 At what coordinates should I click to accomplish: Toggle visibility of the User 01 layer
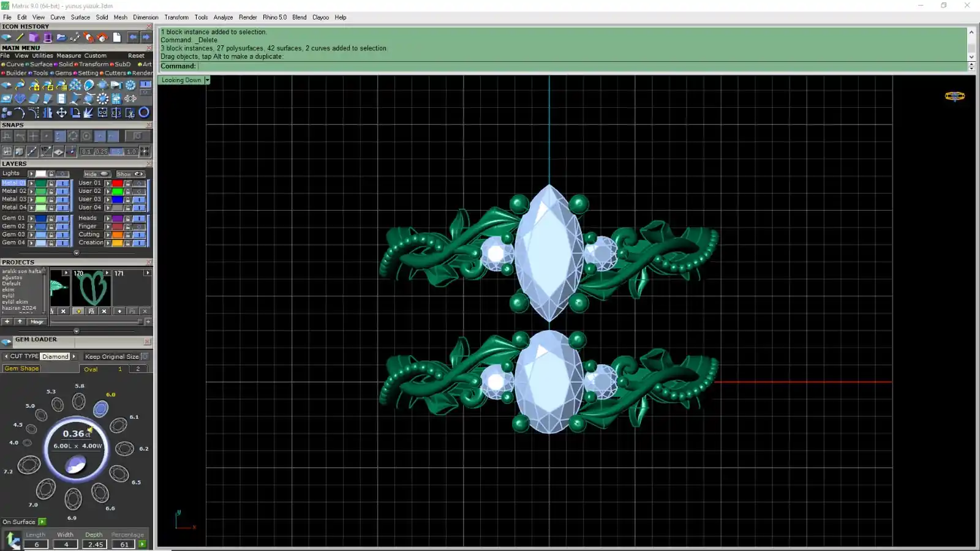(x=139, y=183)
